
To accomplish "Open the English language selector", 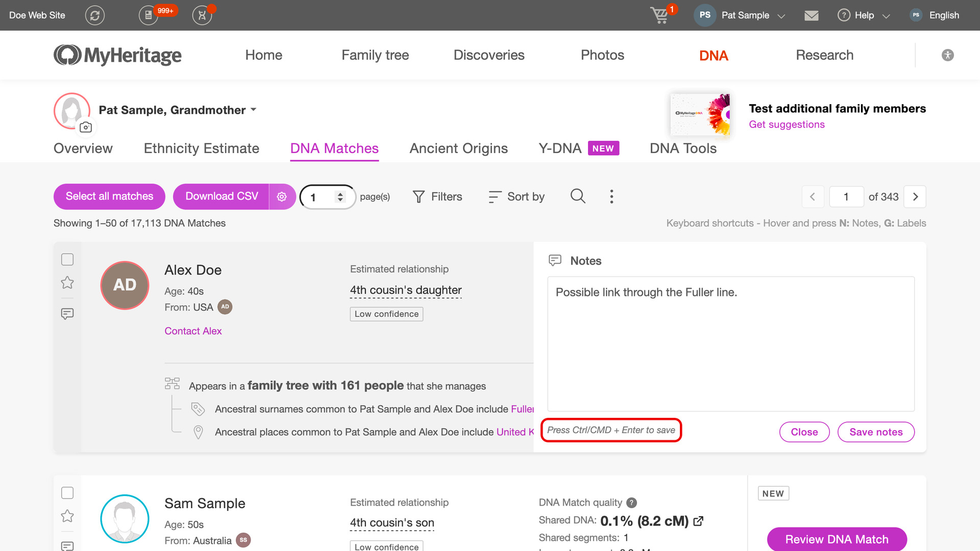I will (935, 15).
